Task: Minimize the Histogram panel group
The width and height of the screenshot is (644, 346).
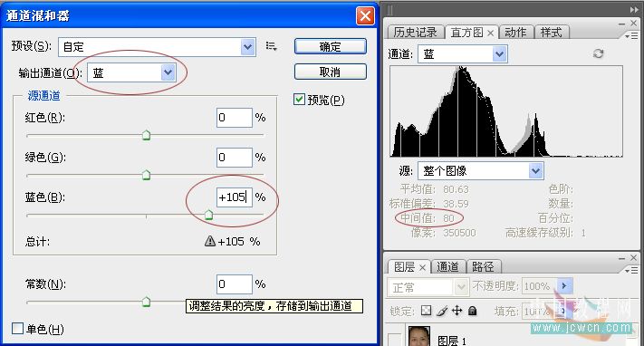Action: (622, 24)
